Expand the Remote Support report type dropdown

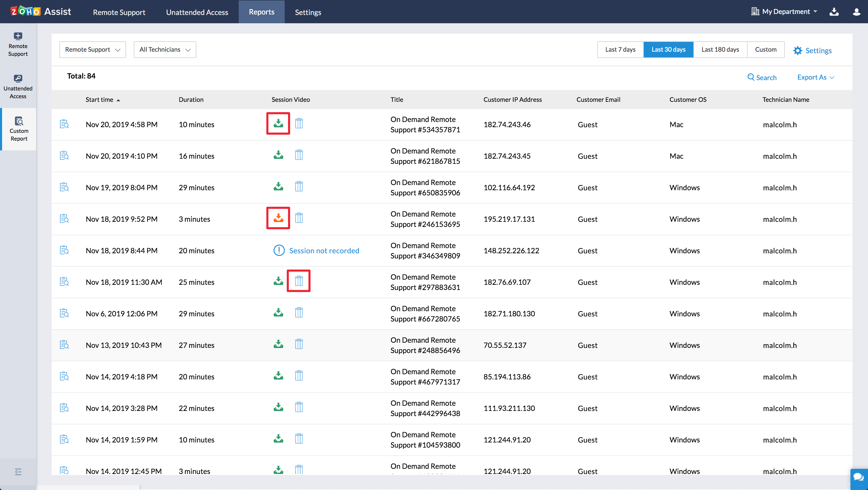(93, 50)
